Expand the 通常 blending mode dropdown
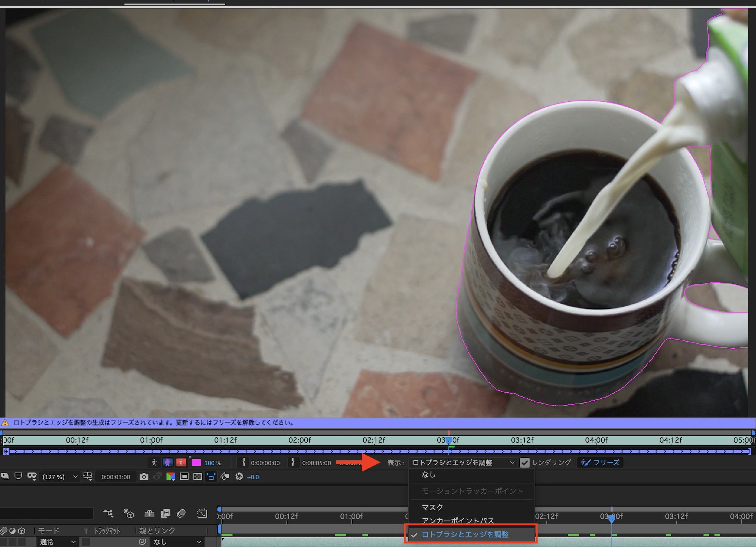The height and width of the screenshot is (547, 756). pyautogui.click(x=58, y=542)
